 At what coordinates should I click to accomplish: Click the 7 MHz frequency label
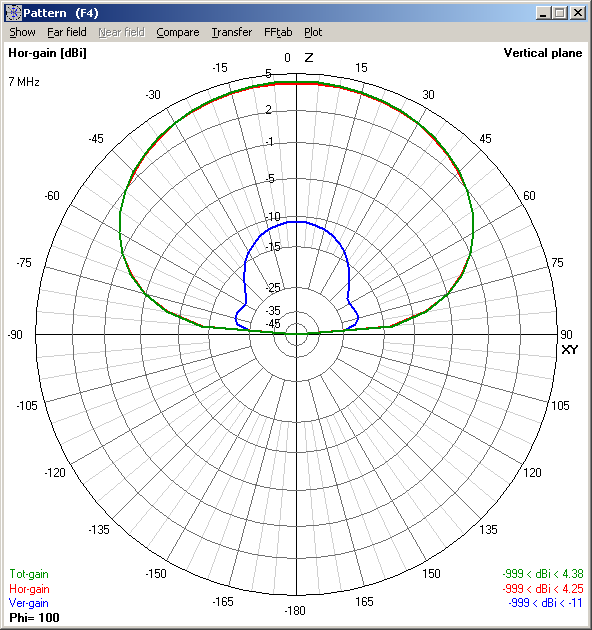coord(24,82)
